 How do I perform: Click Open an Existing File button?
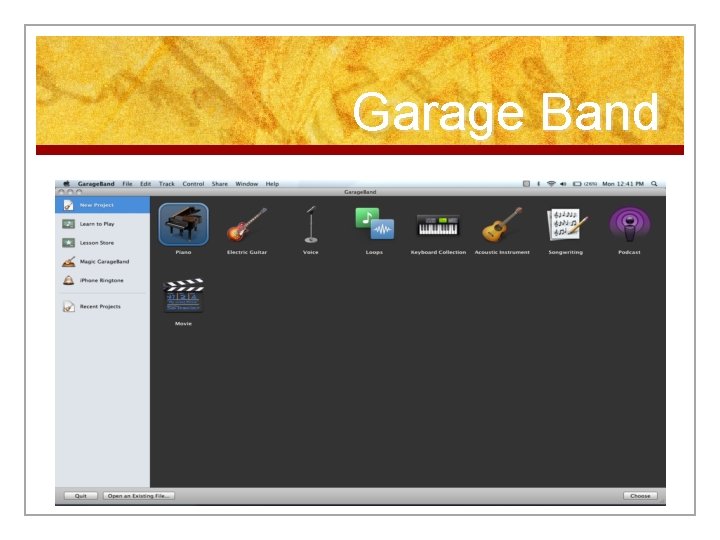point(139,496)
